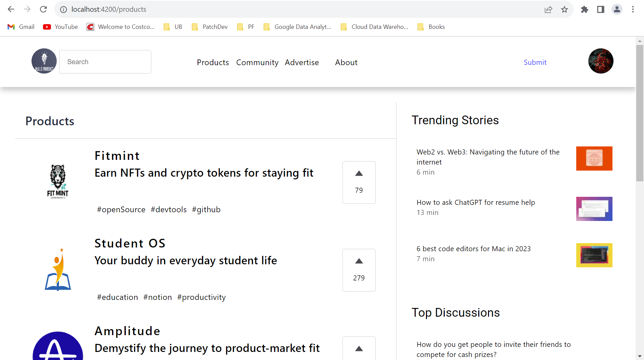Image resolution: width=644 pixels, height=360 pixels.
Task: Click the share icon in the address bar
Action: click(548, 9)
